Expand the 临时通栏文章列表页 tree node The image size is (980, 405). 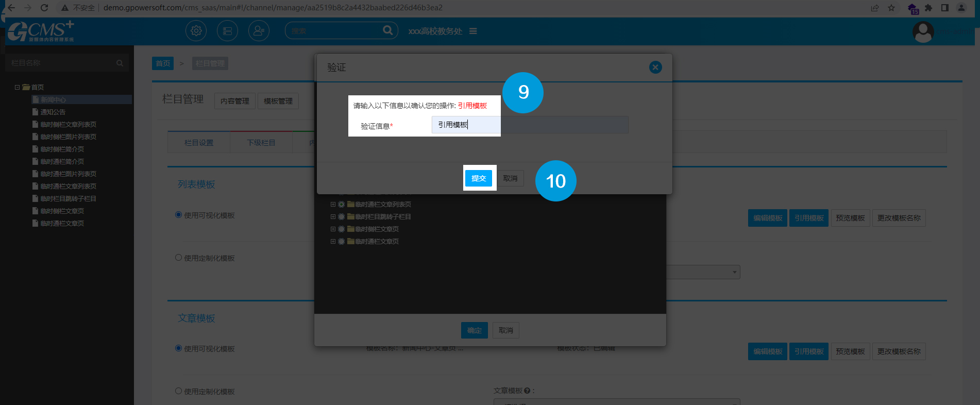point(333,205)
